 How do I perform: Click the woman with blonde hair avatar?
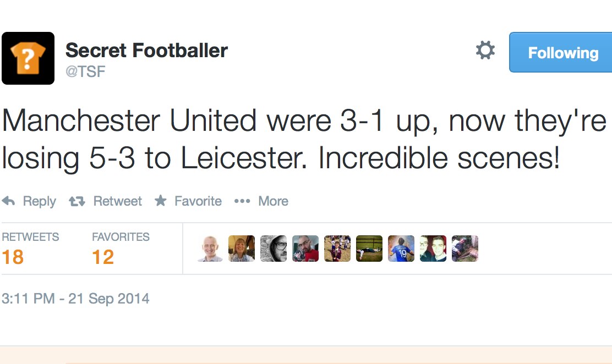coord(242,249)
